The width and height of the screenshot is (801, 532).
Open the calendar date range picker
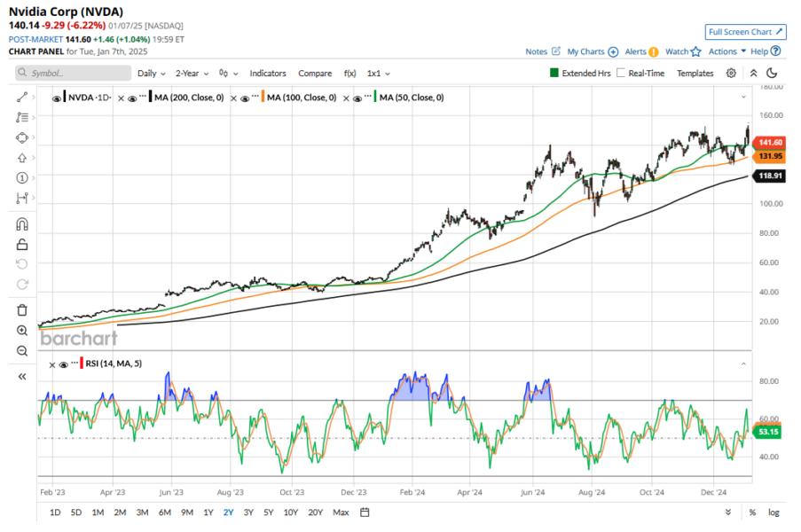coord(365,512)
